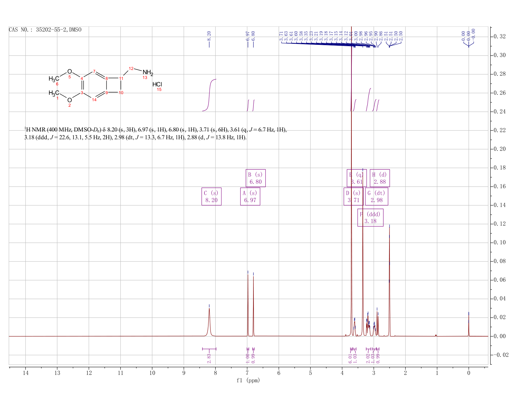
Task: Click x-axis tick label 10
Action: [x=152, y=373]
